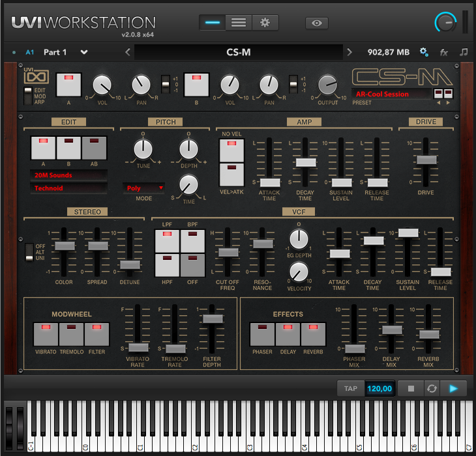476x456 pixels.
Task: Toggle the layer A octave switch
Action: (x=166, y=84)
